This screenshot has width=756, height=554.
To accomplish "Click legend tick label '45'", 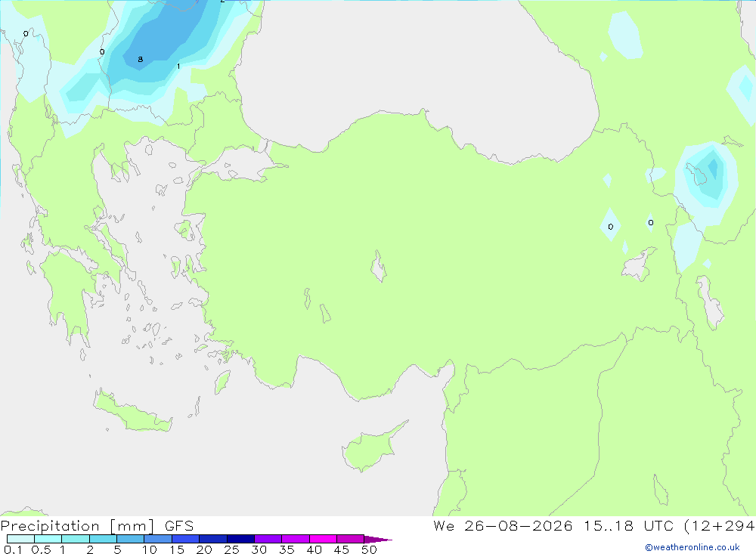I will tap(342, 549).
